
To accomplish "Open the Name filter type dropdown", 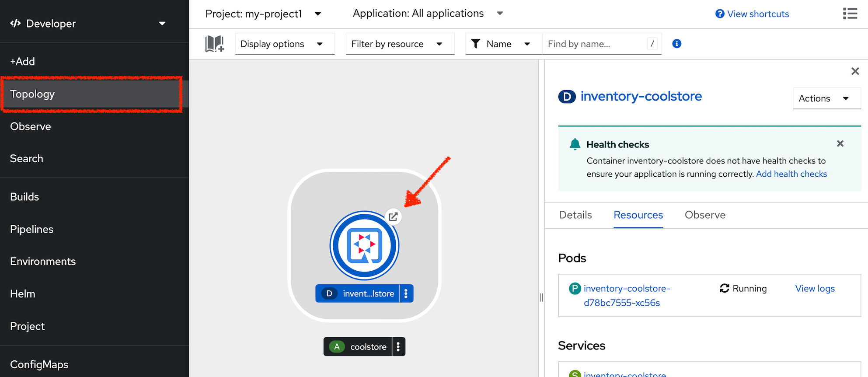I will (504, 44).
